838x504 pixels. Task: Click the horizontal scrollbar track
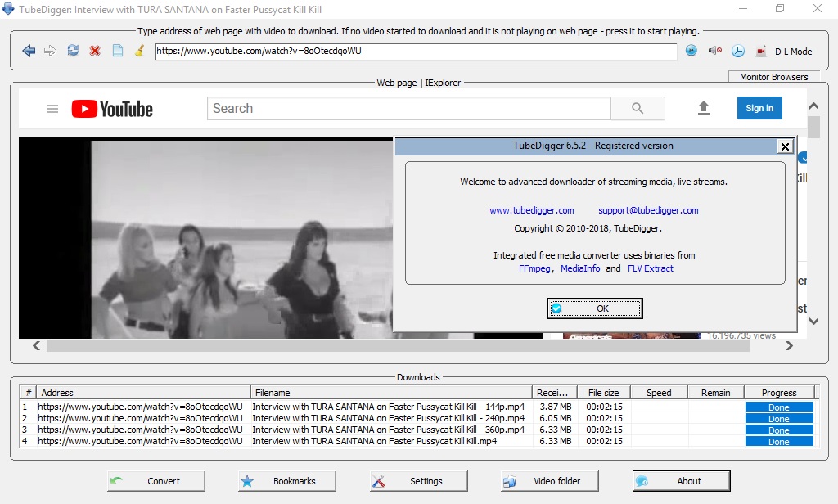coord(398,346)
